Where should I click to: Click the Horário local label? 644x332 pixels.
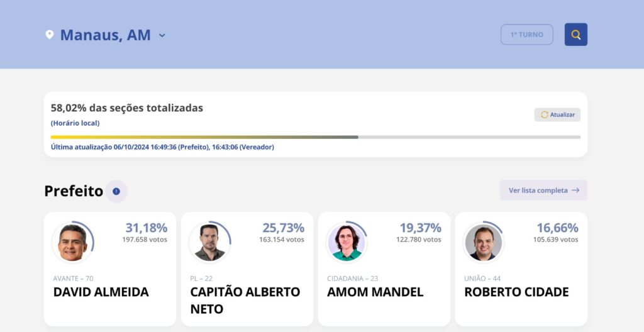75,123
